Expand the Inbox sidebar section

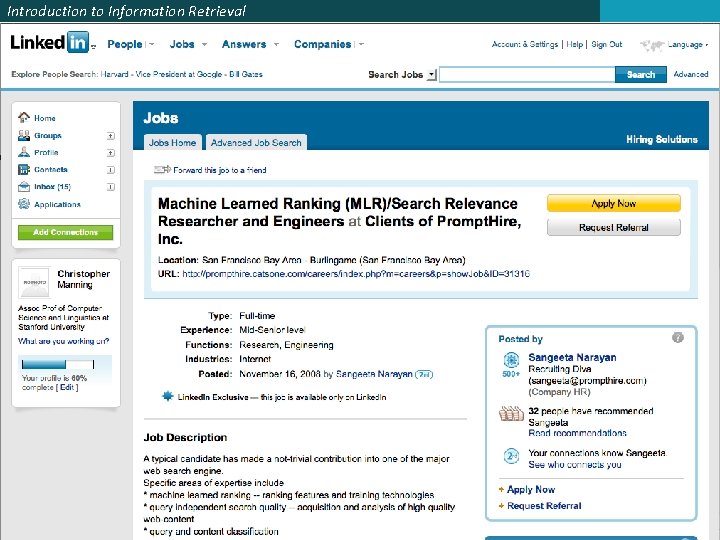[x=111, y=187]
